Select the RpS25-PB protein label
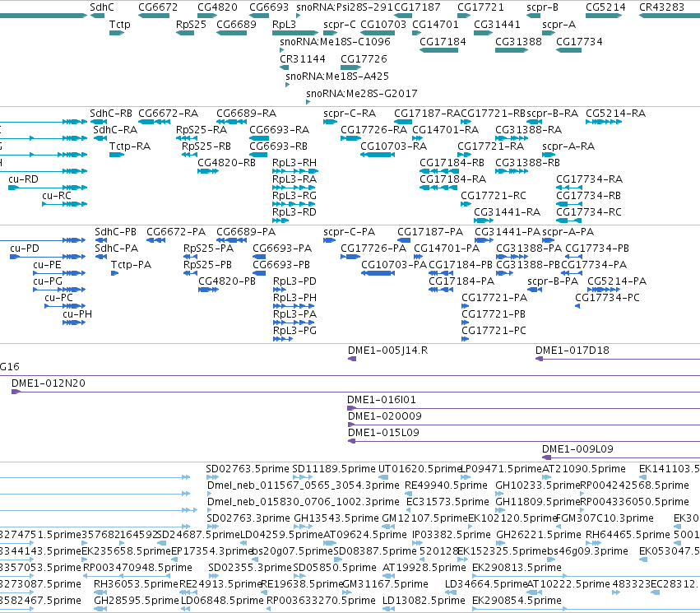Screen dimensions: 700x613 pyautogui.click(x=207, y=265)
